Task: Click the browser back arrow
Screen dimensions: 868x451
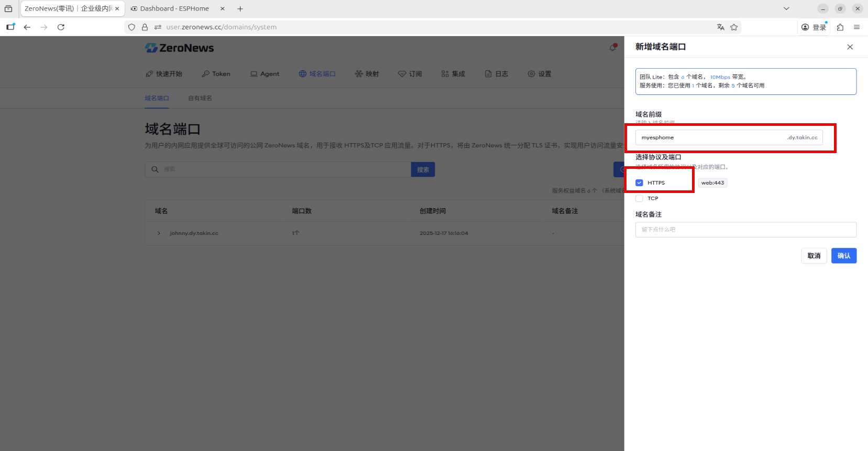Action: point(27,27)
